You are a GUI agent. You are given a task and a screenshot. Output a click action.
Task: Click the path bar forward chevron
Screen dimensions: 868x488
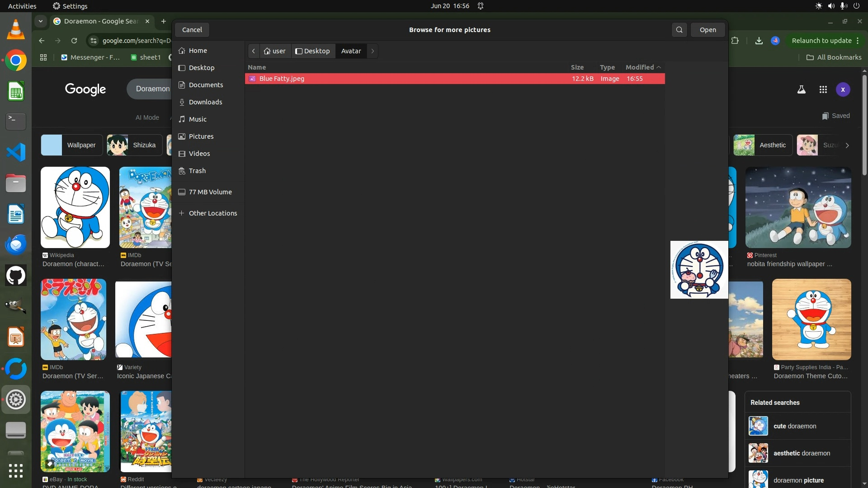coord(373,51)
